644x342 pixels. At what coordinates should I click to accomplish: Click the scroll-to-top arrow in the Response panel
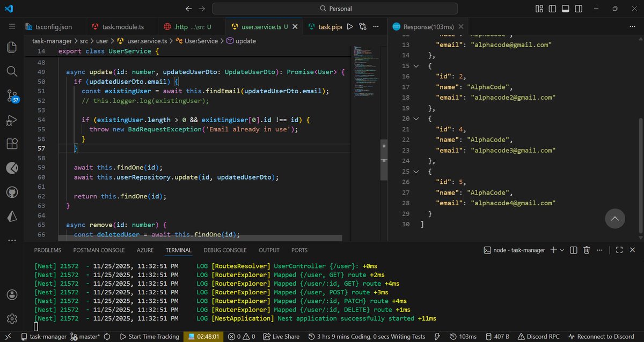tap(615, 219)
